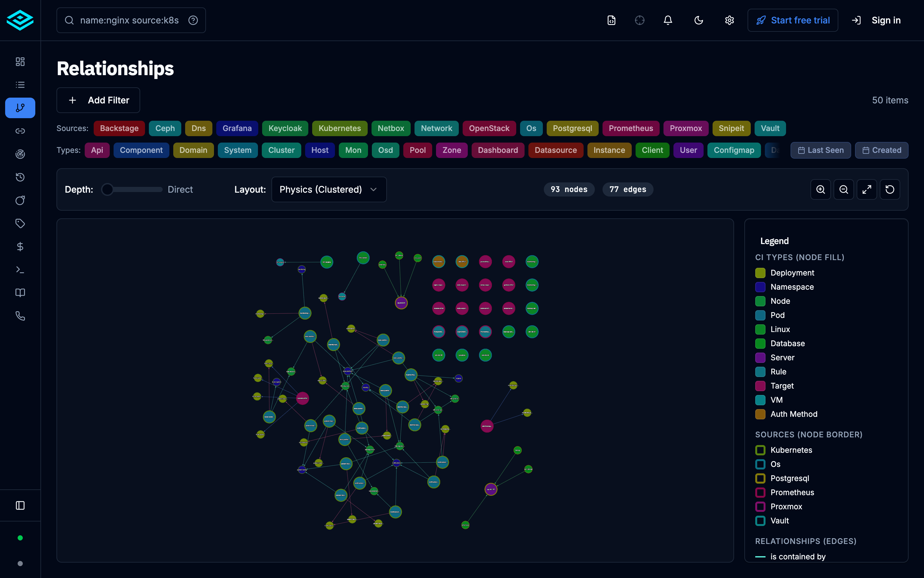Expand the graph to fullscreen

(867, 189)
